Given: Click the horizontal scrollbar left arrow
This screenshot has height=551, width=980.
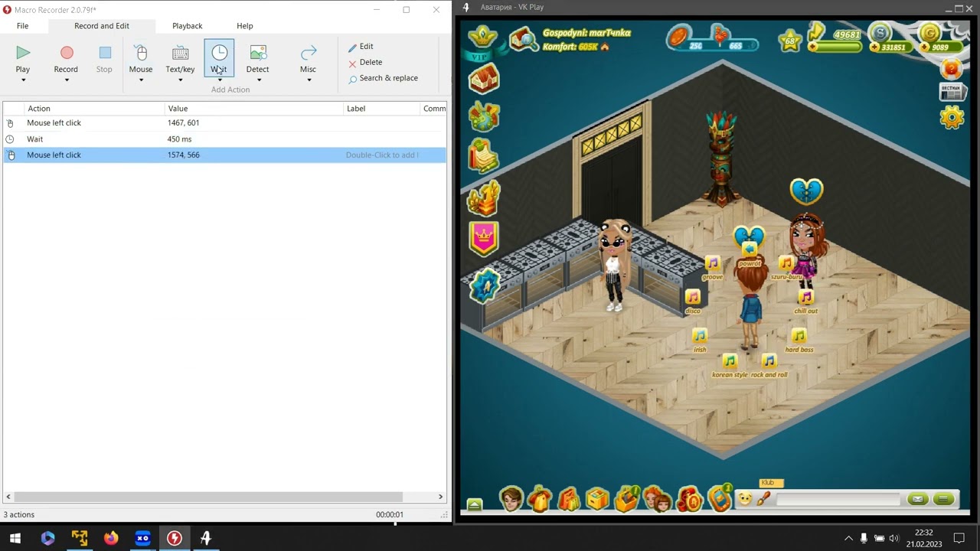Looking at the screenshot, I should click(8, 497).
